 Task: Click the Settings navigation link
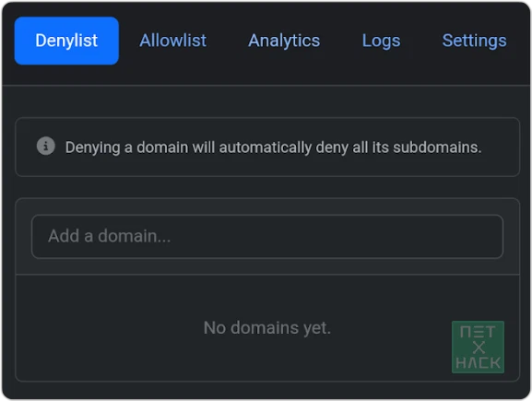click(x=474, y=41)
